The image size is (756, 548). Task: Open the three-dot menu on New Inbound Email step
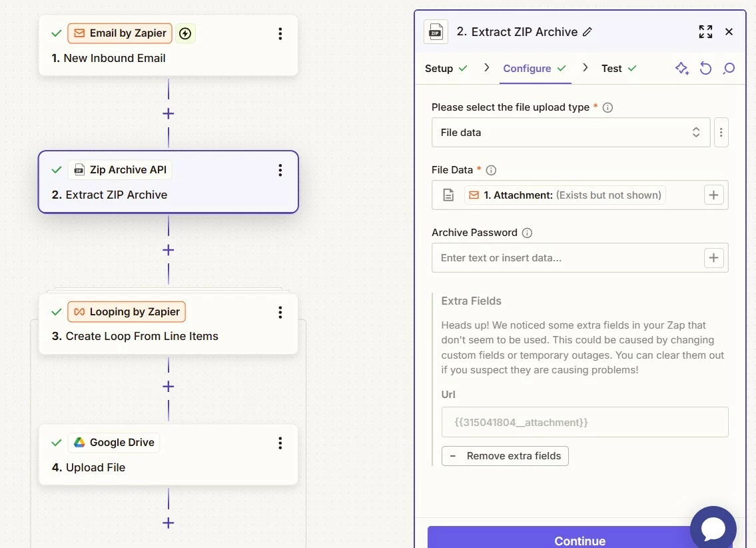[x=280, y=34]
